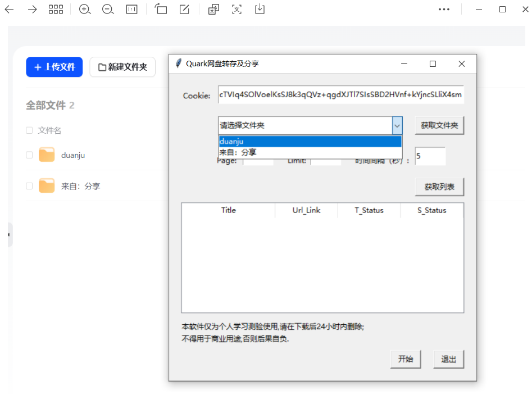Screen dimensions: 532x394
Task: Click the feather icon in Quark dialog title
Action: 179,63
